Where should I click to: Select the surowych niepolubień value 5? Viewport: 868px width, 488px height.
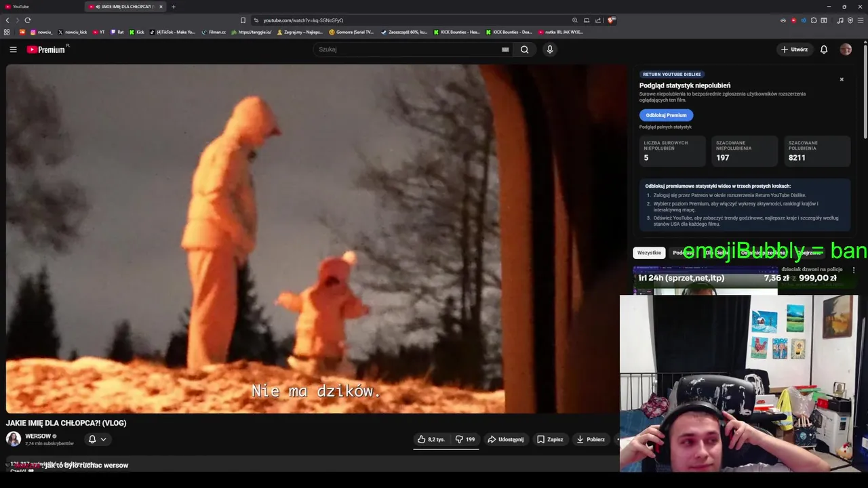click(646, 157)
